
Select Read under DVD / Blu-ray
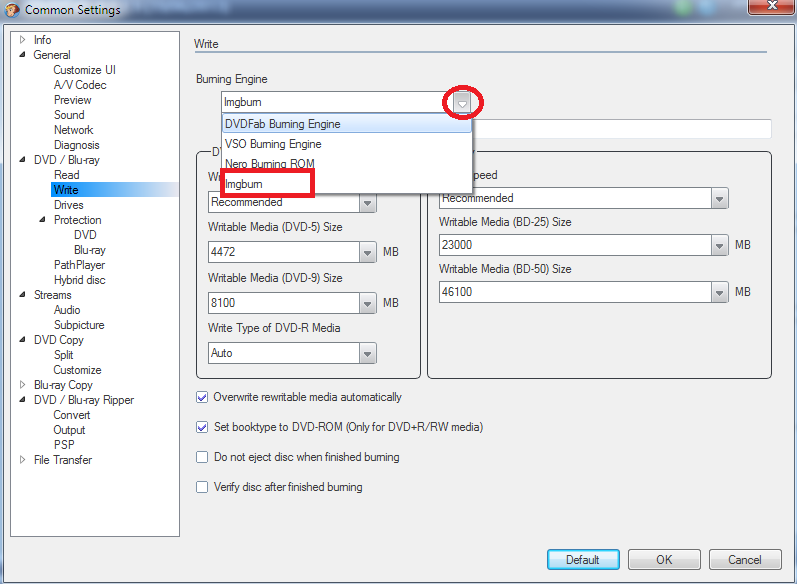coord(67,175)
